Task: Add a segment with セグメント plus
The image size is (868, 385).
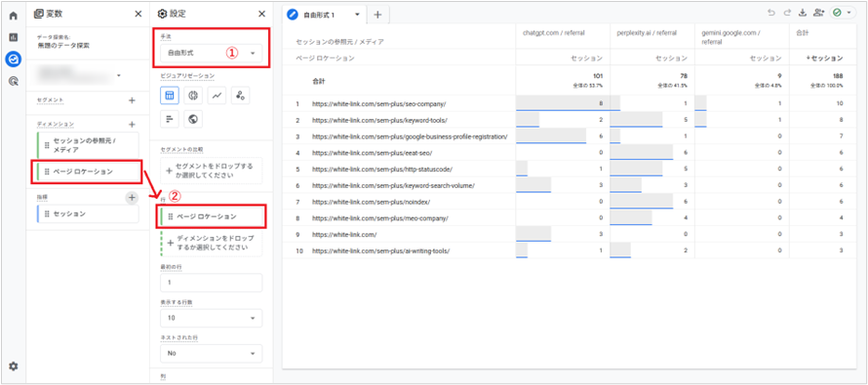Action: tap(132, 100)
